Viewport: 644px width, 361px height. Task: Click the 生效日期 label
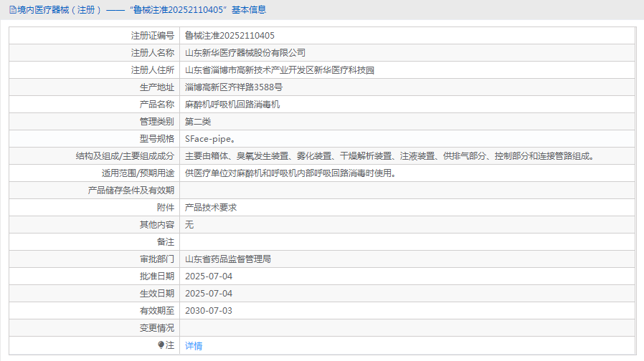[x=157, y=294]
